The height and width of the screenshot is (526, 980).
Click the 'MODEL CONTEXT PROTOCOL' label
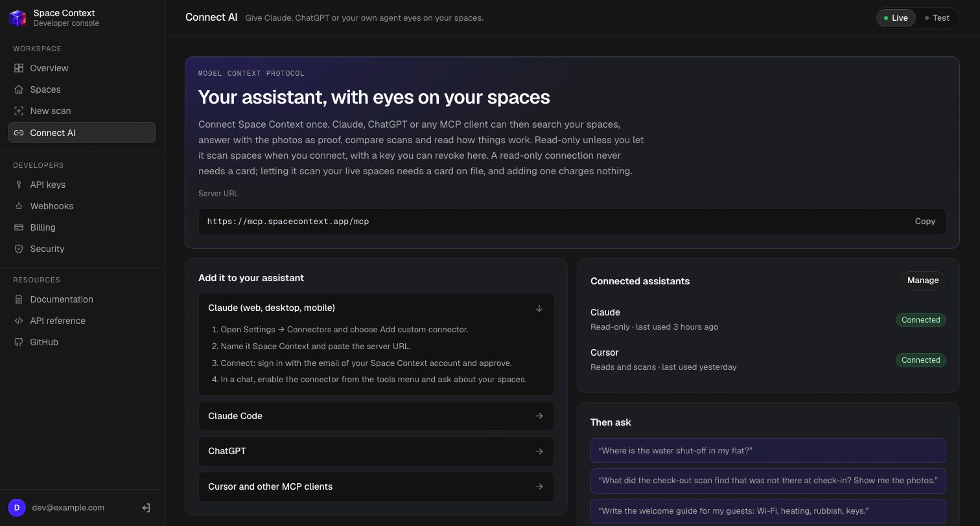[x=251, y=73]
